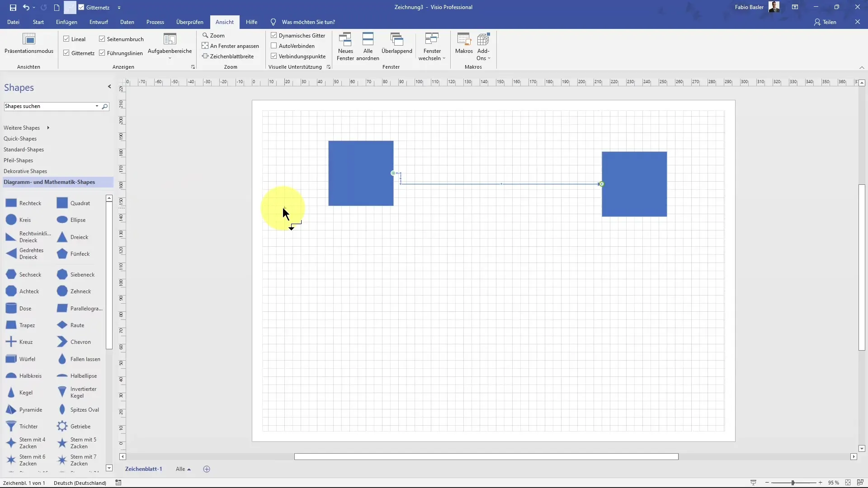
Task: Switch to the Überprüfen tab
Action: (x=190, y=22)
